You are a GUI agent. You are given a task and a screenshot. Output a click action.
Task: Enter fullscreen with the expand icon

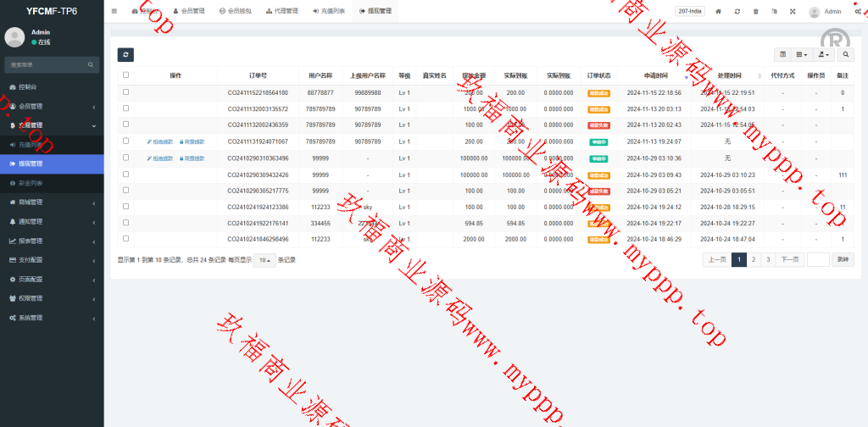coord(793,12)
